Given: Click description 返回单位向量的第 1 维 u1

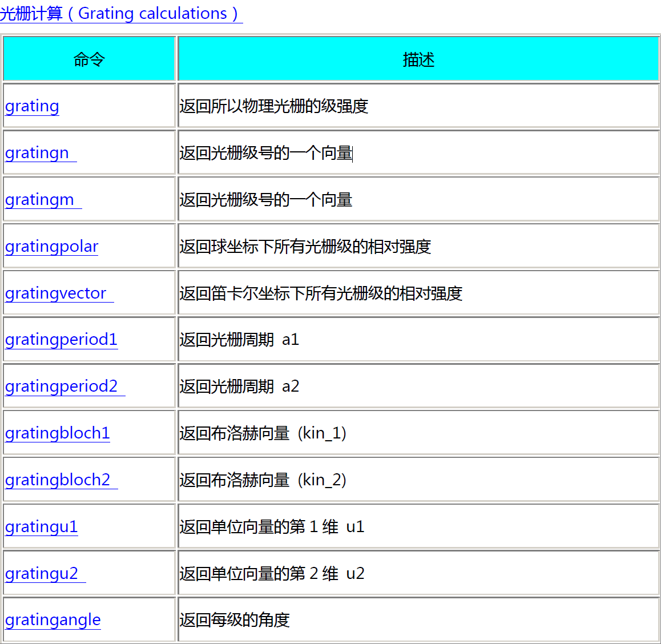Looking at the screenshot, I should pyautogui.click(x=272, y=527).
